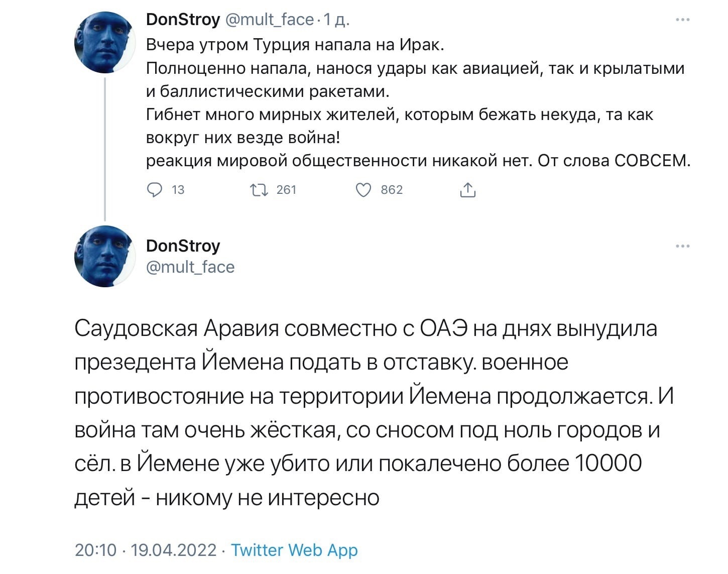The width and height of the screenshot is (728, 574).
Task: Click the 20:10 · 19.04.2022 timestamp
Action: [x=146, y=550]
